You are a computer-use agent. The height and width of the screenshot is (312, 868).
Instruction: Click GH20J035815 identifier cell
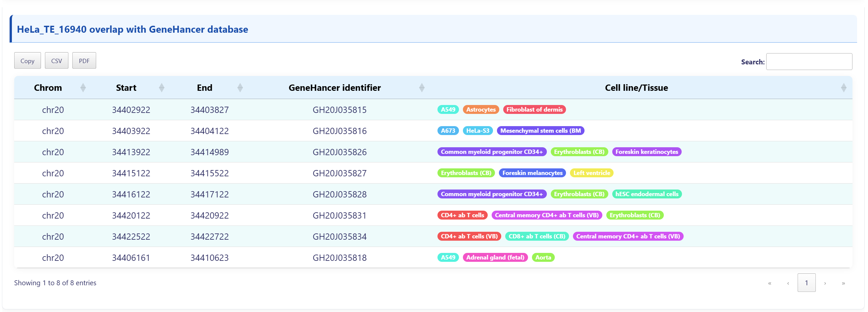339,110
